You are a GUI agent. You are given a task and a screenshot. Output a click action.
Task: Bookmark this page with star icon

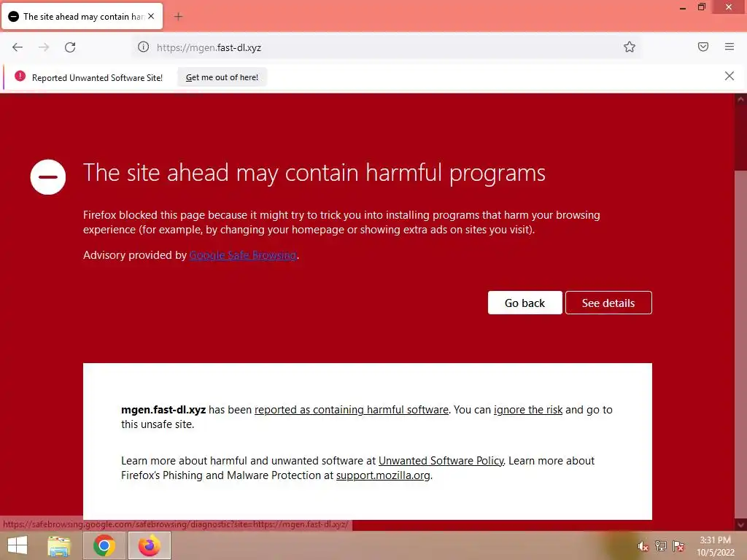(630, 47)
